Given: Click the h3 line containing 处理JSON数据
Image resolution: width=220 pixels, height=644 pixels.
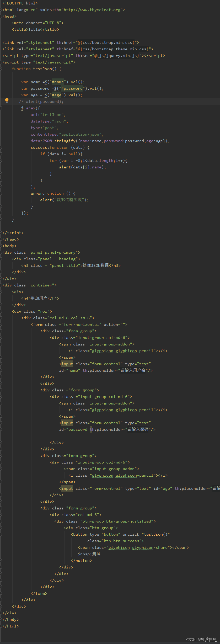Looking at the screenshot, I should point(71,265).
